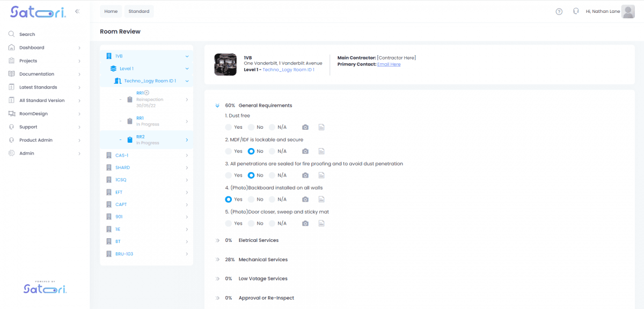Open Latest Standards sidebar menu

click(38, 87)
